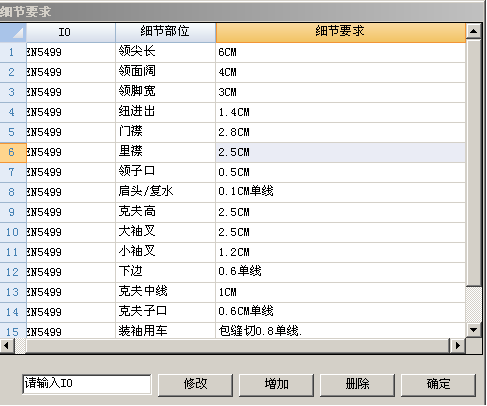Click the 0.1CM单线 requirement cell

tap(341, 192)
